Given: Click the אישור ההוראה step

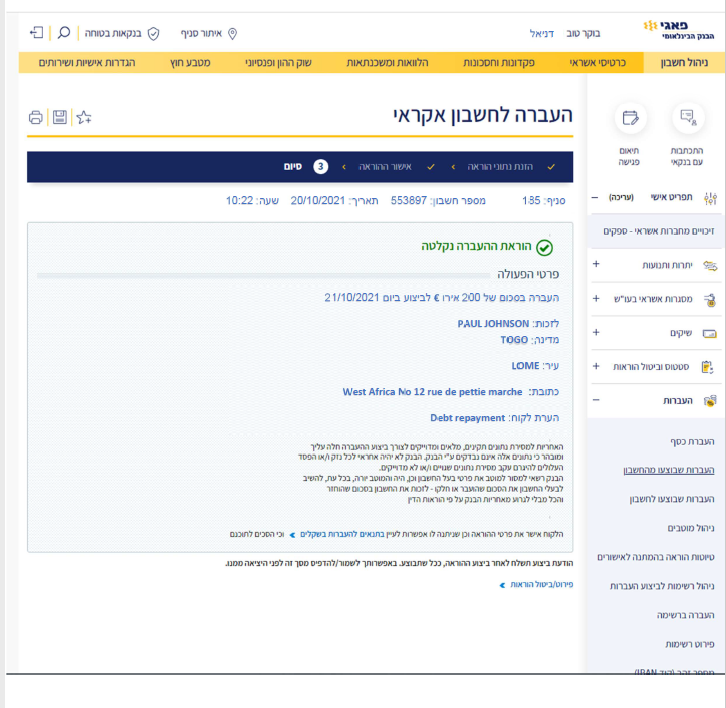Looking at the screenshot, I should pos(385,167).
